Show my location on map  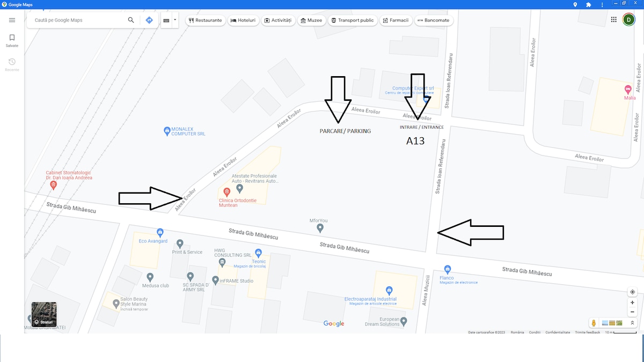click(633, 292)
